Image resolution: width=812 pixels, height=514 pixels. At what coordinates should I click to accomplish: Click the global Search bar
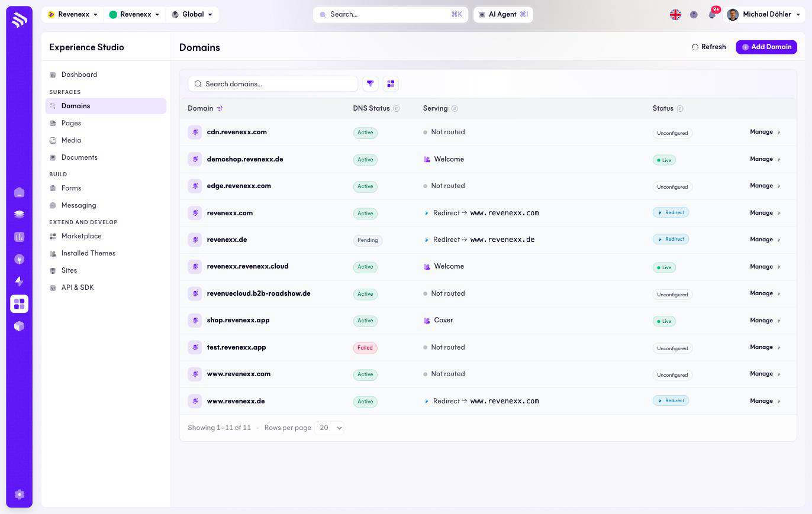[x=391, y=14]
